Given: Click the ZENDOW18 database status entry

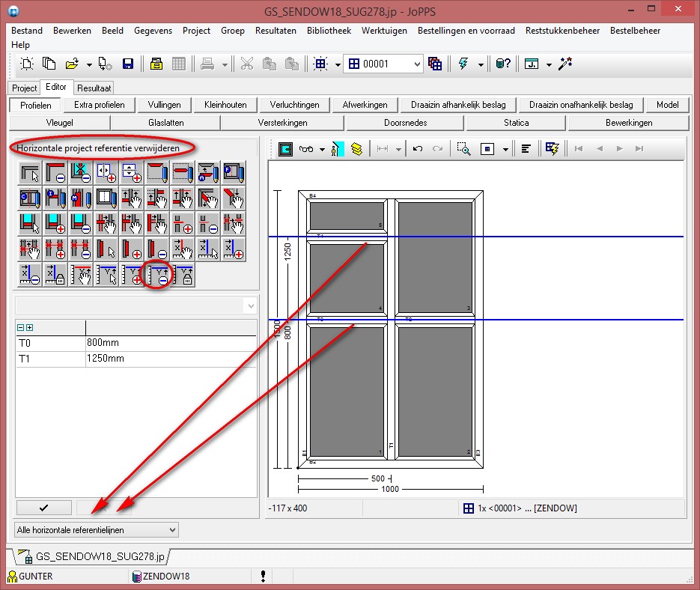Looking at the screenshot, I should pyautogui.click(x=161, y=577).
